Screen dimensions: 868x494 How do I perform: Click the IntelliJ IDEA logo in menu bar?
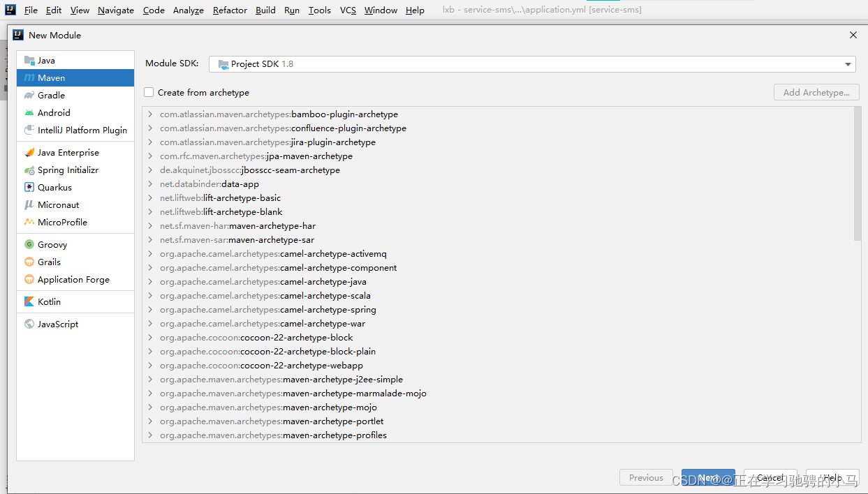pyautogui.click(x=10, y=10)
